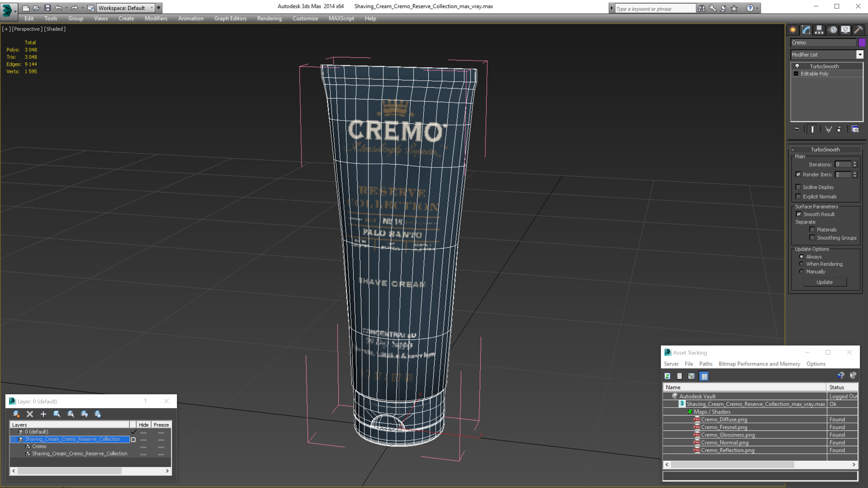Delete the highlighted layer in the Layer dialog

30,414
